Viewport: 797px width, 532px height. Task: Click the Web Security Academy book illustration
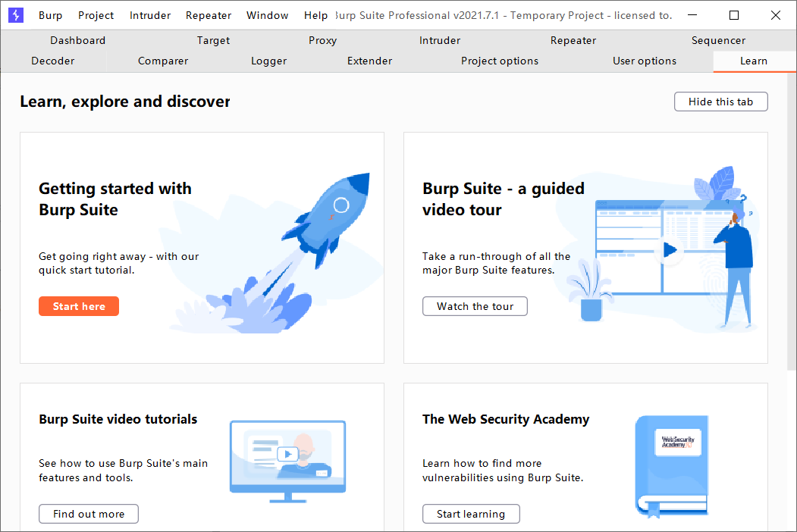pos(671,467)
